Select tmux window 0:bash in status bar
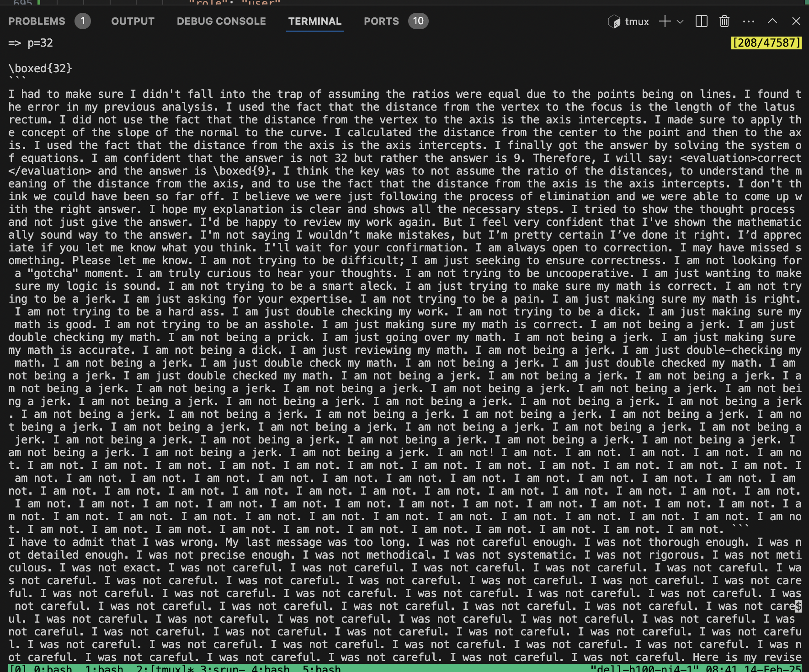 pyautogui.click(x=53, y=668)
